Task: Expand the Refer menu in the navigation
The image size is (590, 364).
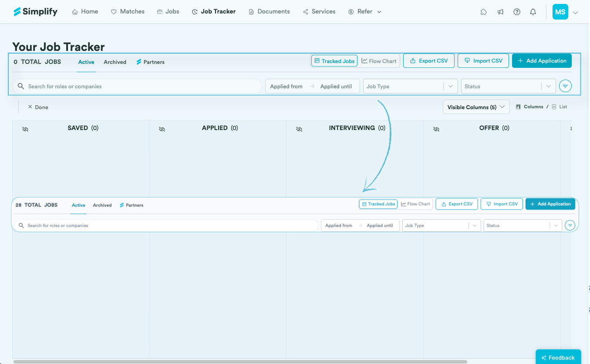Action: click(365, 12)
